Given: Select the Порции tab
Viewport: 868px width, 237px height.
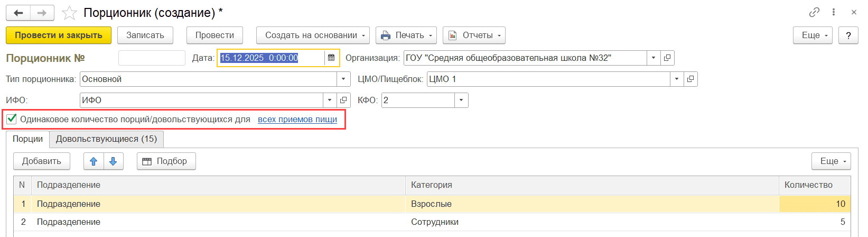Looking at the screenshot, I should 27,139.
